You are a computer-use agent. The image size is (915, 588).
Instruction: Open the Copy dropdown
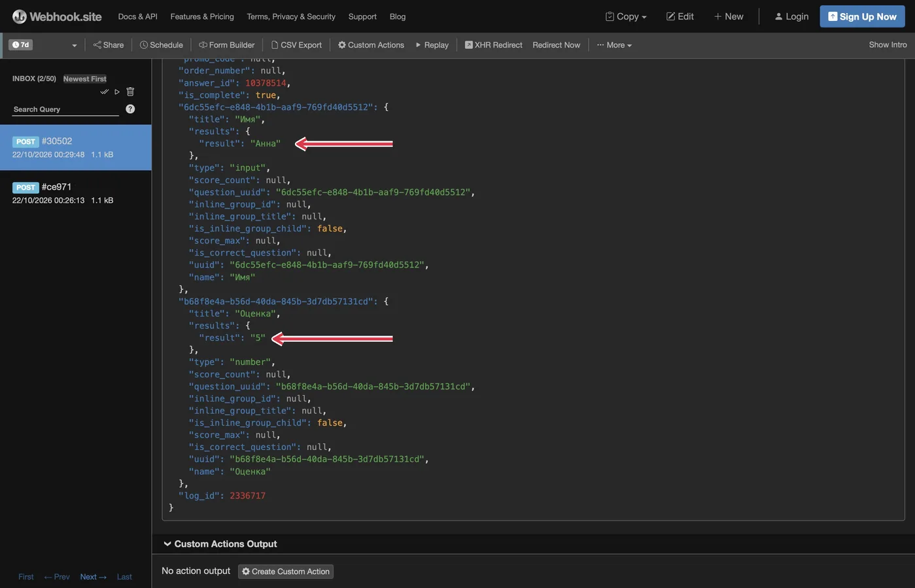[626, 16]
